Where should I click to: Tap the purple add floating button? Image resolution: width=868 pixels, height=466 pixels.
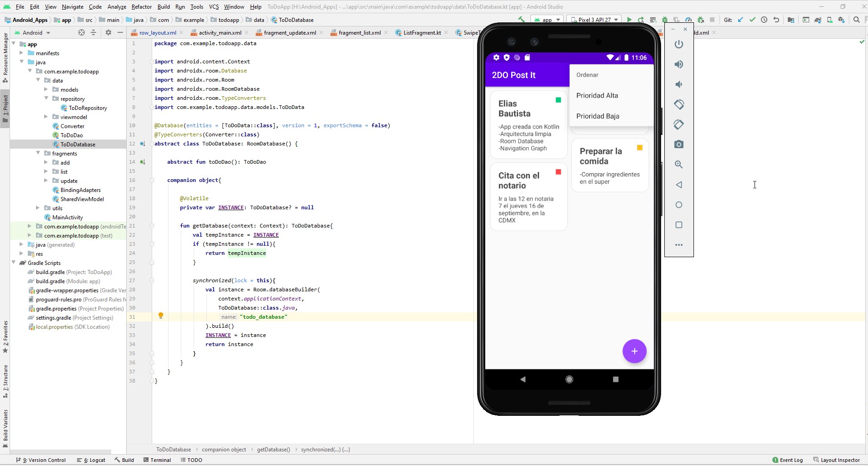(x=634, y=351)
